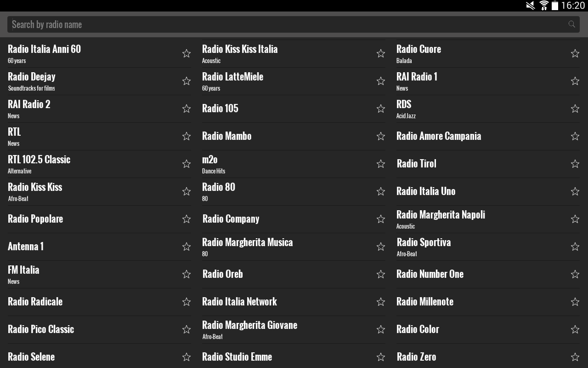Tap the search by radio name field
The image size is (588, 368).
[x=184, y=24]
